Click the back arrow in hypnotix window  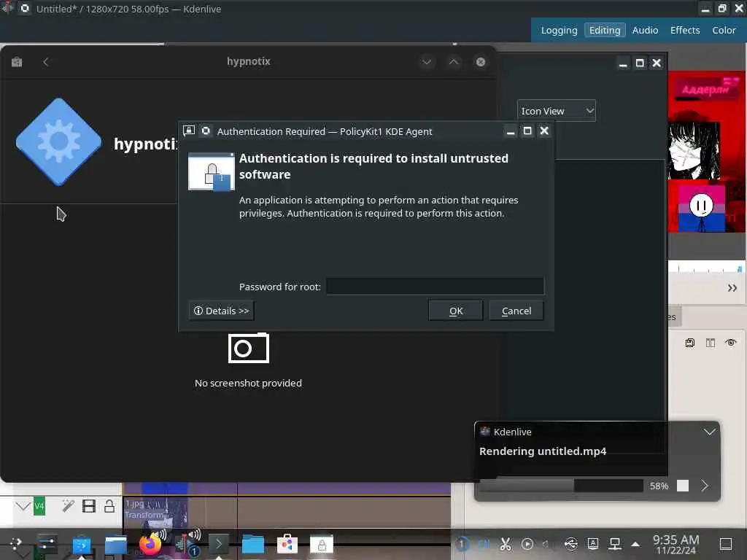tap(46, 62)
